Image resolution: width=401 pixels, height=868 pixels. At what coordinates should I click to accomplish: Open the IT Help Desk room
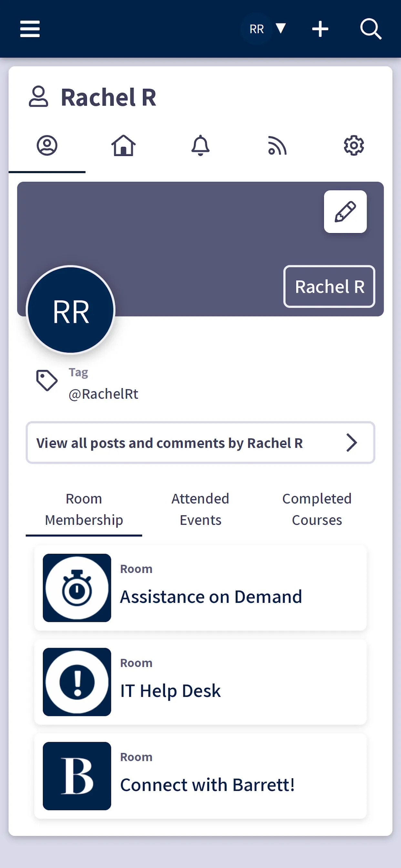click(x=200, y=682)
